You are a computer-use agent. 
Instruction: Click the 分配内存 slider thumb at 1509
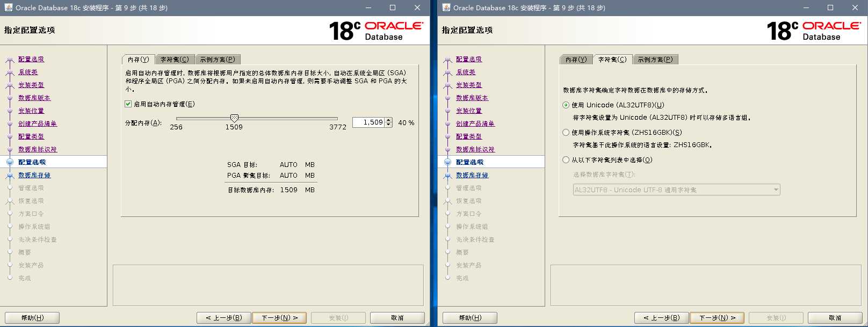[234, 118]
